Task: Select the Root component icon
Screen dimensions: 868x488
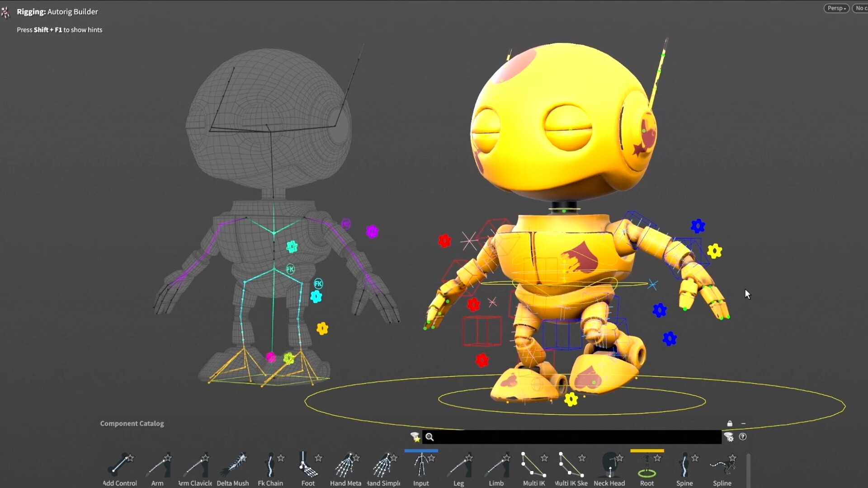Action: [x=647, y=468]
